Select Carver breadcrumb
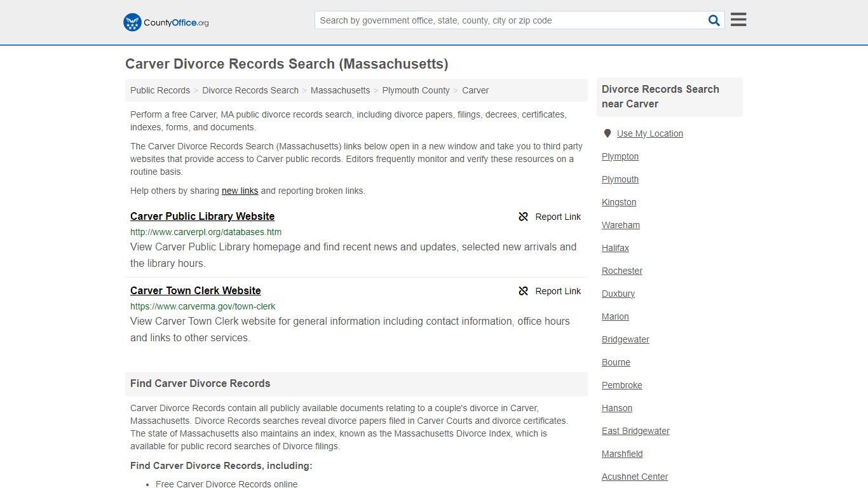Image resolution: width=868 pixels, height=488 pixels. click(x=475, y=90)
